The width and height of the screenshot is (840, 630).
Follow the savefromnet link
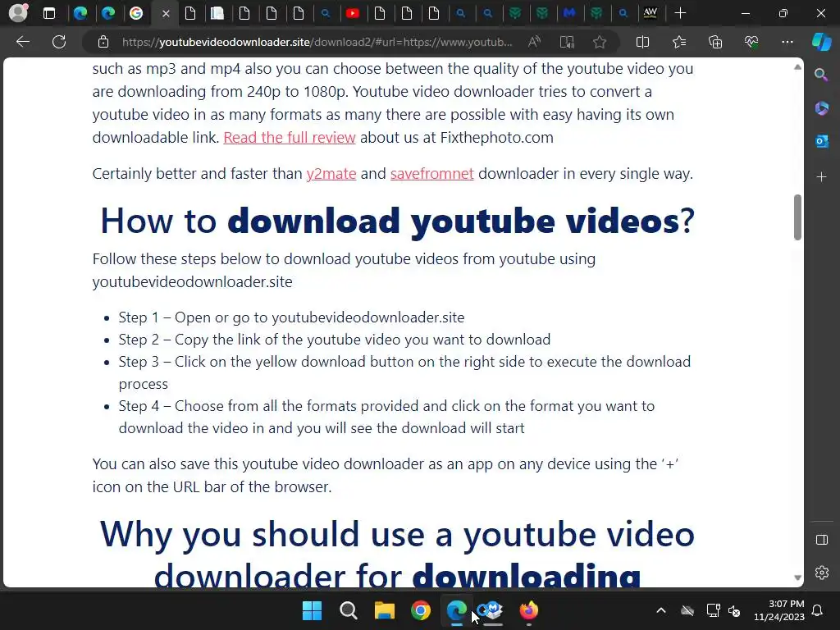pos(431,174)
